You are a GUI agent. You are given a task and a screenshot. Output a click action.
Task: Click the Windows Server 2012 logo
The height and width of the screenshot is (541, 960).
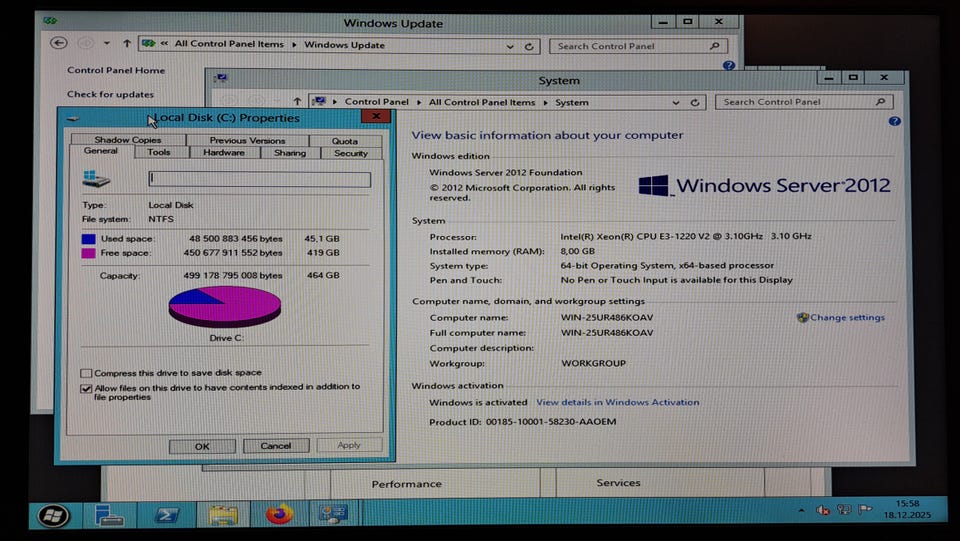pyautogui.click(x=764, y=185)
